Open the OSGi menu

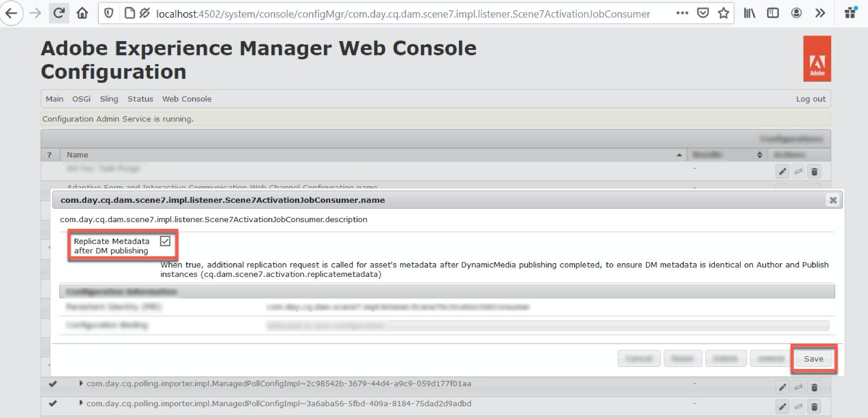(81, 99)
